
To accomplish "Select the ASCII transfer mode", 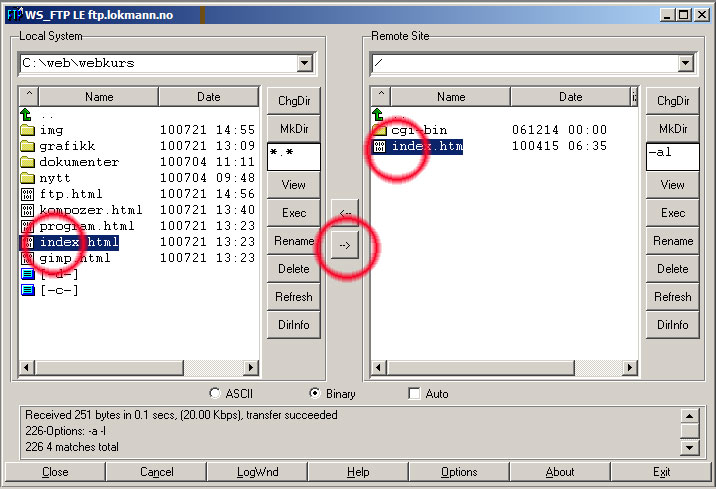I will [215, 394].
